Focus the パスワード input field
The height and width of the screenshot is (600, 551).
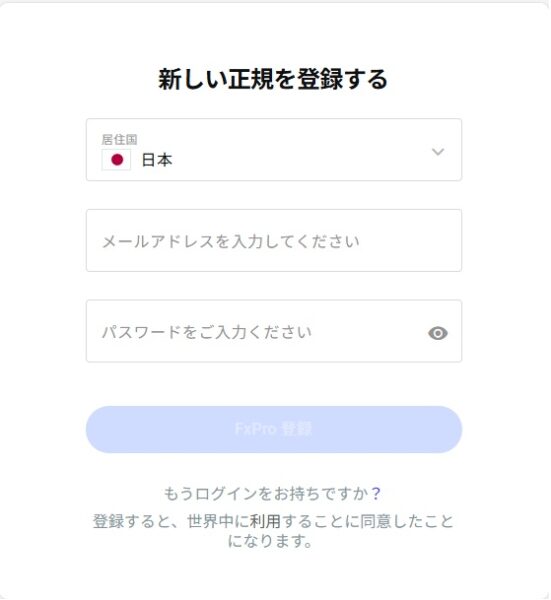pos(274,331)
